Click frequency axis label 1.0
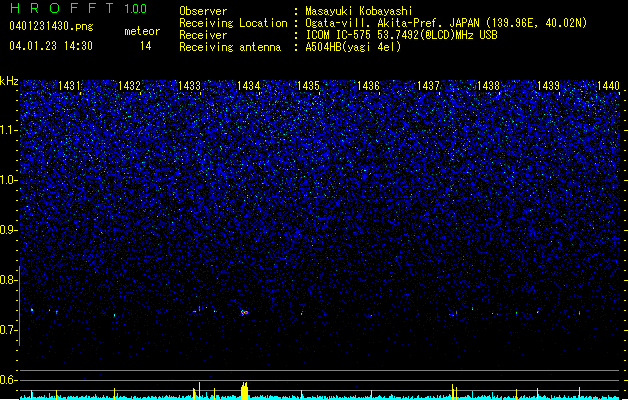Screen dimensions: 629x400 pyautogui.click(x=8, y=180)
